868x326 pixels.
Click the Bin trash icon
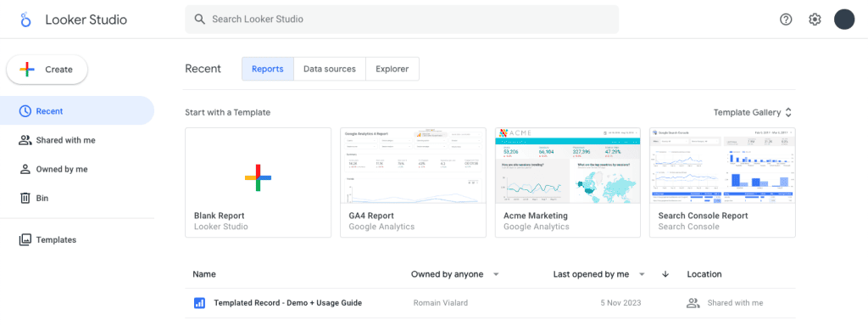(x=25, y=198)
